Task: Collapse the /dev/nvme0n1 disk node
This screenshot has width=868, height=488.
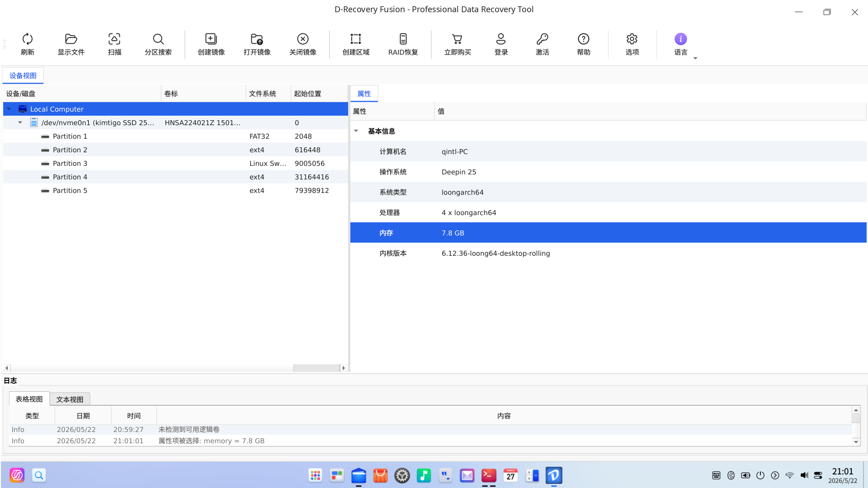Action: [x=20, y=122]
